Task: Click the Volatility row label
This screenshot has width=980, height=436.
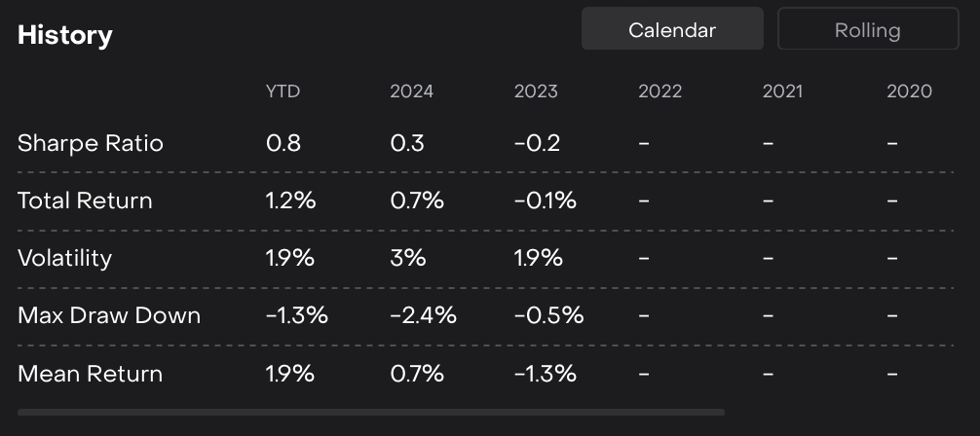Action: pos(64,258)
